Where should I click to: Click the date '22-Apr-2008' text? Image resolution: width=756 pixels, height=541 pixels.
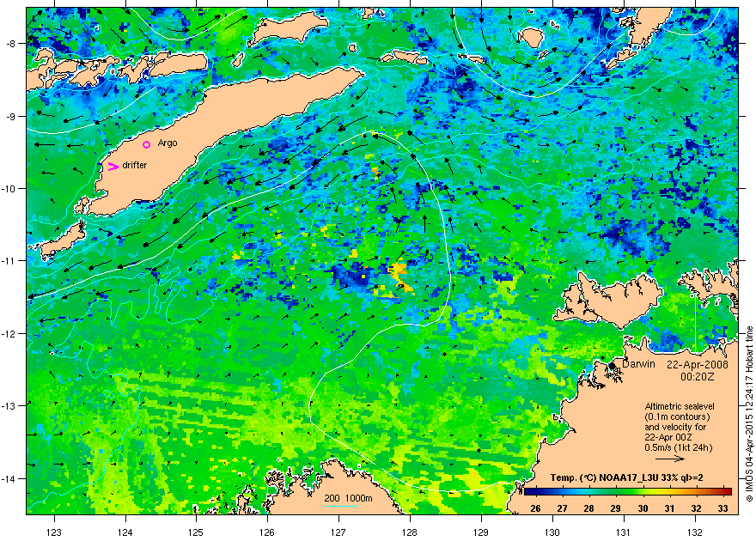click(x=698, y=364)
